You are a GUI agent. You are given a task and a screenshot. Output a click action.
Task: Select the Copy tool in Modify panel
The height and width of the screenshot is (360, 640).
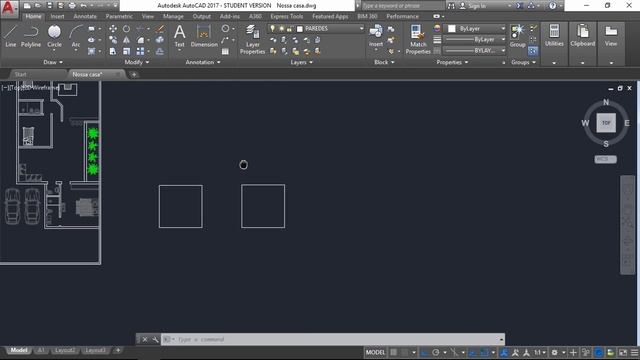coord(113,40)
